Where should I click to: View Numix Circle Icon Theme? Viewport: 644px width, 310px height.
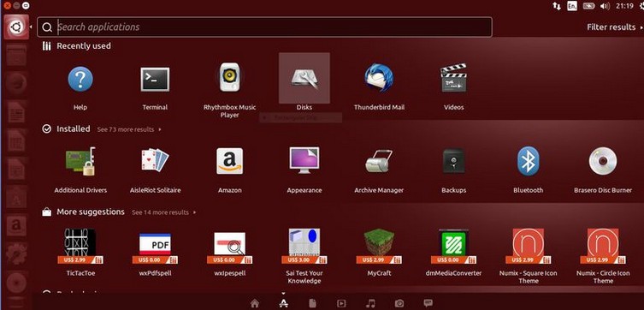(603, 246)
